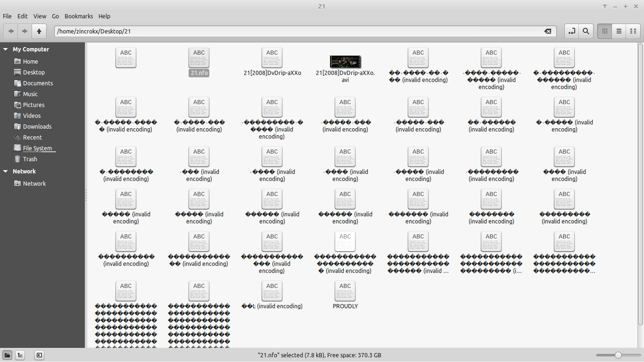Open the Edit menu
Screen dimensions: 644x362
pos(23,16)
